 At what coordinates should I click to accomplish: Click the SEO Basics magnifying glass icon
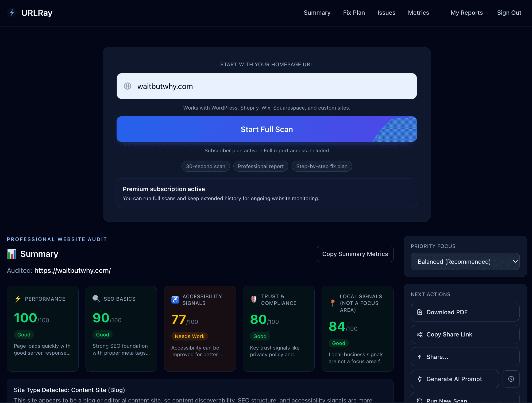[96, 299]
